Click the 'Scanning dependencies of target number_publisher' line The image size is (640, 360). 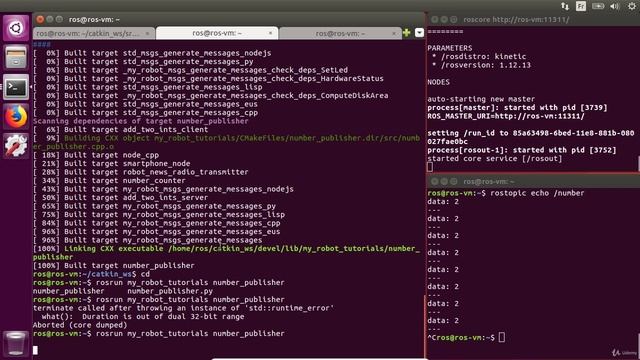point(140,121)
